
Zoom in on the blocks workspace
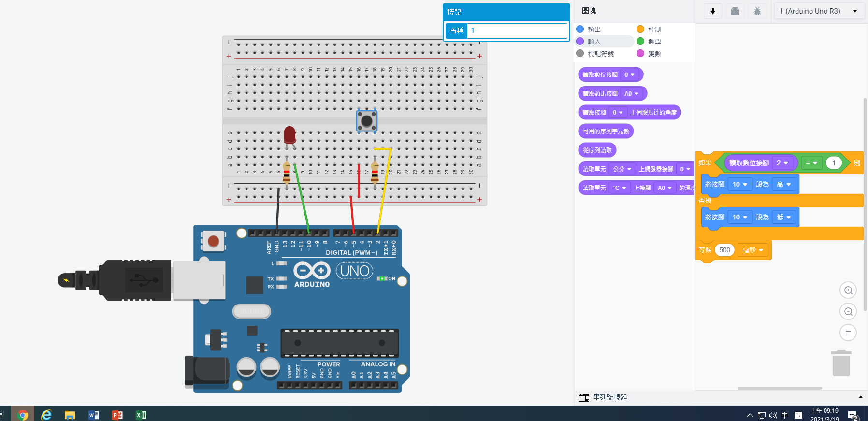click(848, 290)
